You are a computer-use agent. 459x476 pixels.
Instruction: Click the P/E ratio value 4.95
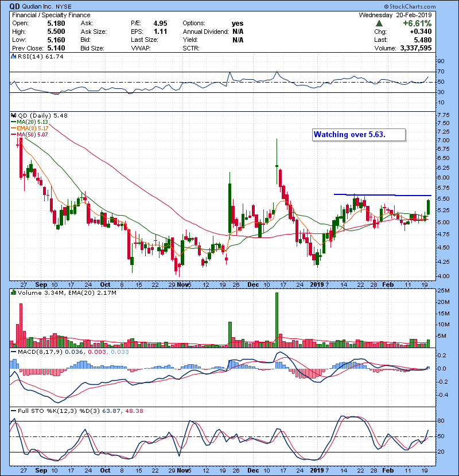(160, 24)
